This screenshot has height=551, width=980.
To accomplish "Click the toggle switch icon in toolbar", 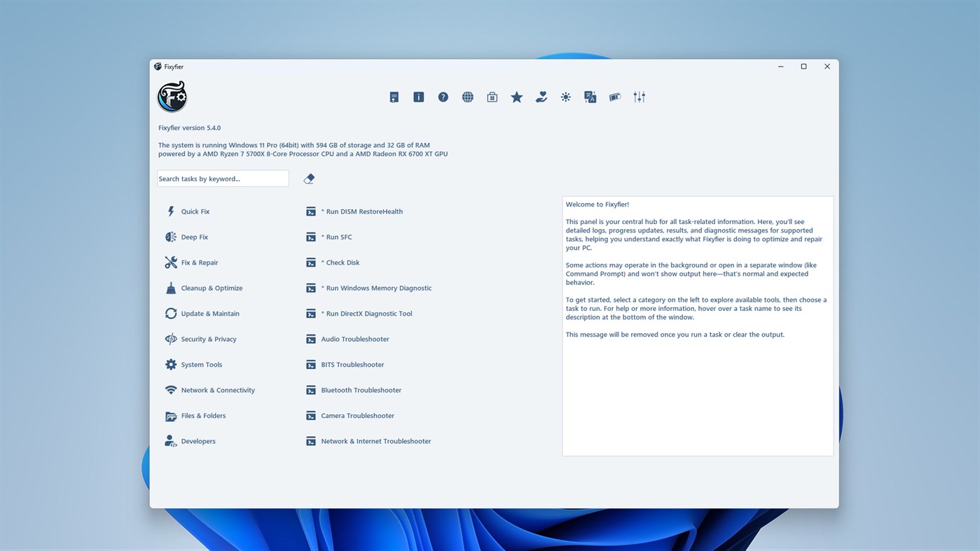I will coord(615,97).
